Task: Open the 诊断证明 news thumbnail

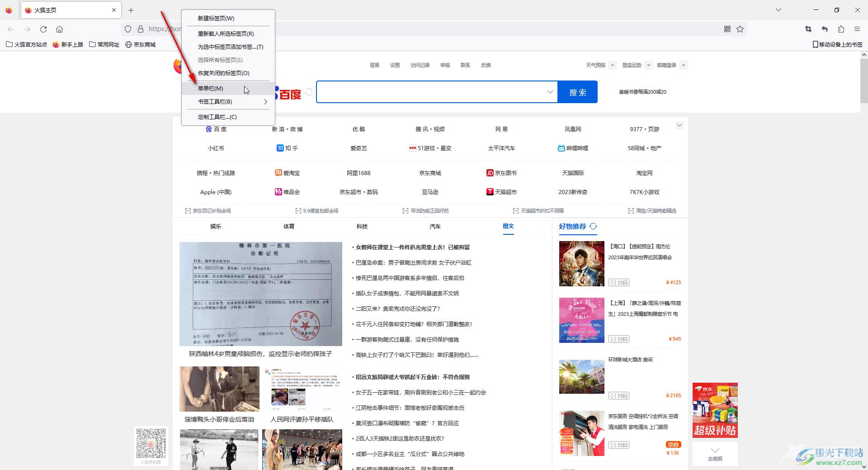Action: (x=261, y=294)
